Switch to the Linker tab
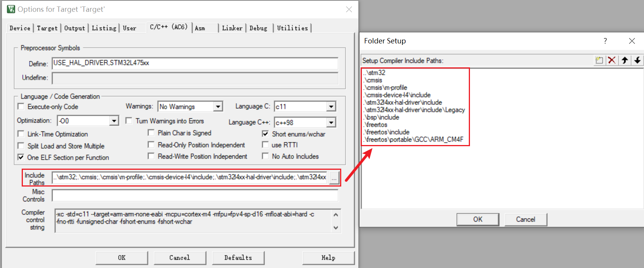The width and height of the screenshot is (644, 268). 232,28
